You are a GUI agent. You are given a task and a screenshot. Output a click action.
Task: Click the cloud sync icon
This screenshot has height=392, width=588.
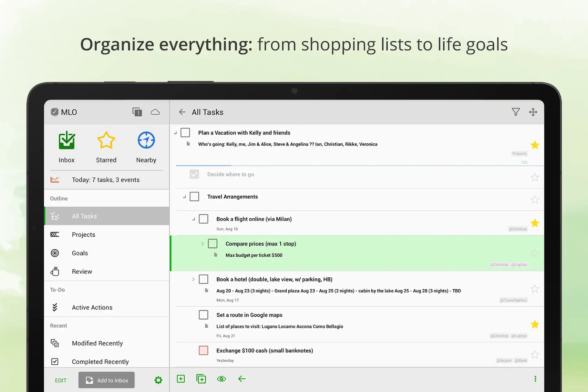[155, 112]
